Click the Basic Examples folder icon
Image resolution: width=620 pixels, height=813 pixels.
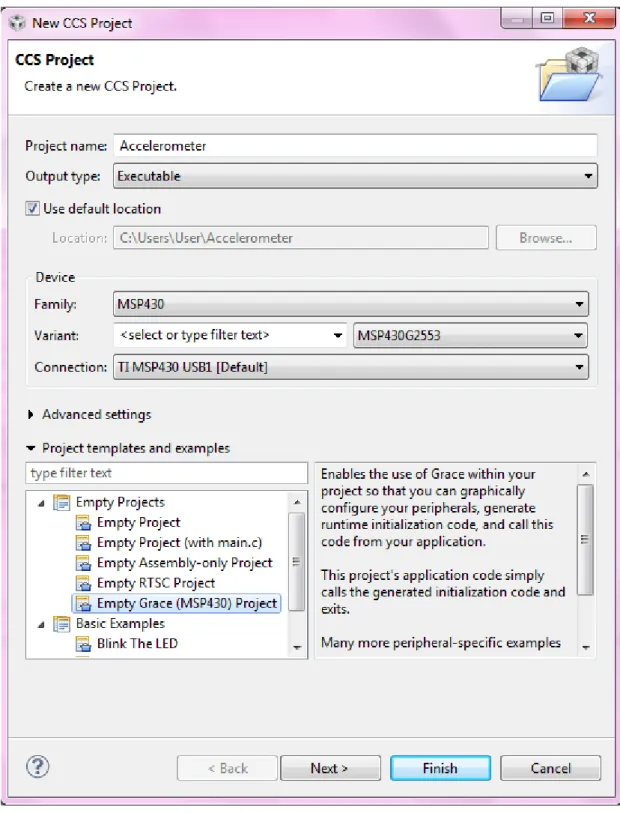click(x=62, y=624)
